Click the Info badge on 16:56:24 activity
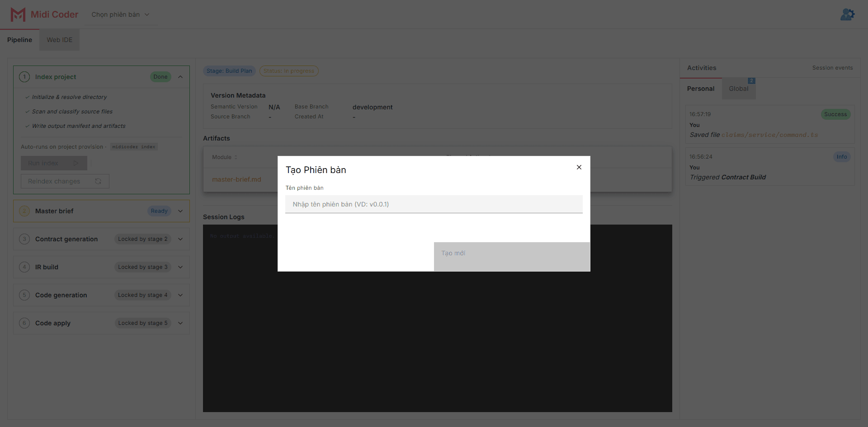Viewport: 868px width, 427px height. (x=841, y=157)
